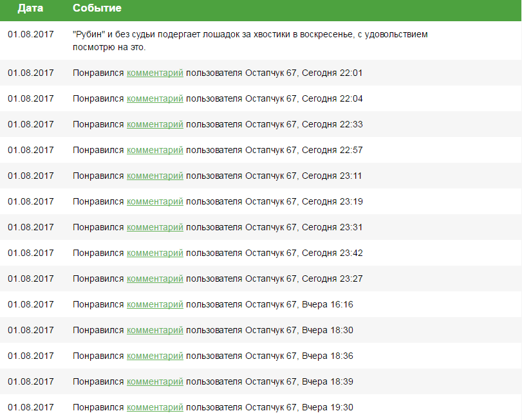This screenshot has height=420, width=522.
Task: Open комментарий link for Вчера 19:30 entry
Action: click(x=155, y=407)
